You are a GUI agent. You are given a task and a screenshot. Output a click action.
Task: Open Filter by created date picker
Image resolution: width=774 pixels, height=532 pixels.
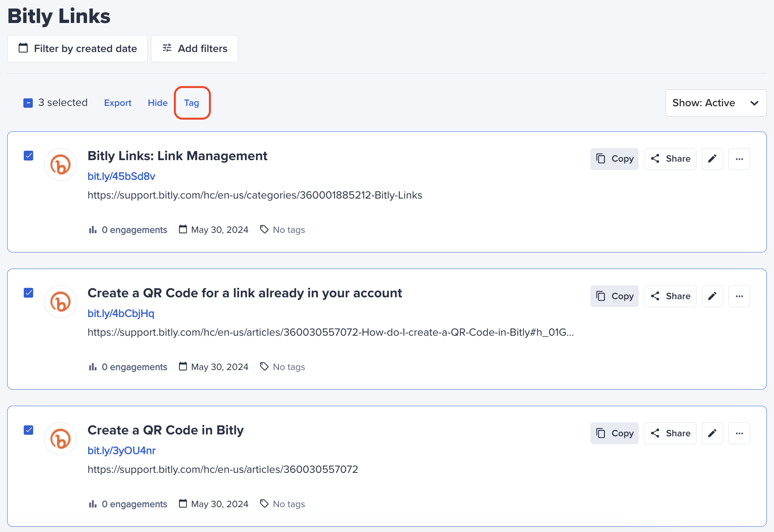77,49
